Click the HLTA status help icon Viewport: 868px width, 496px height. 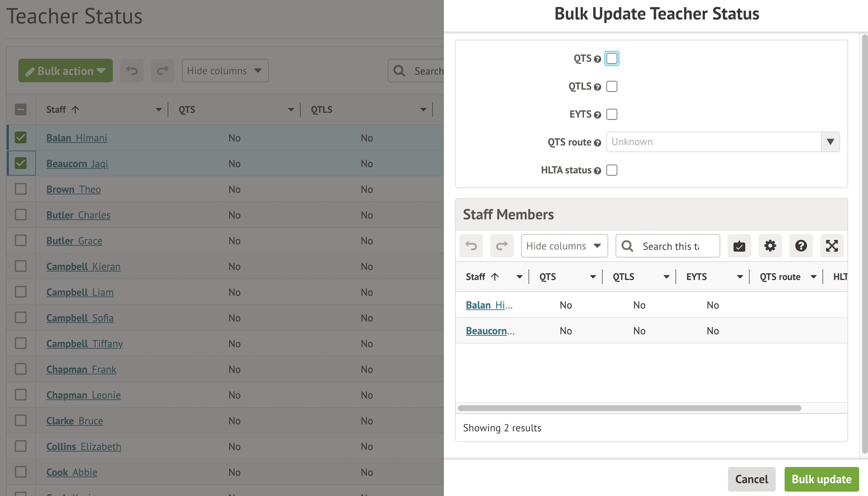click(x=598, y=170)
